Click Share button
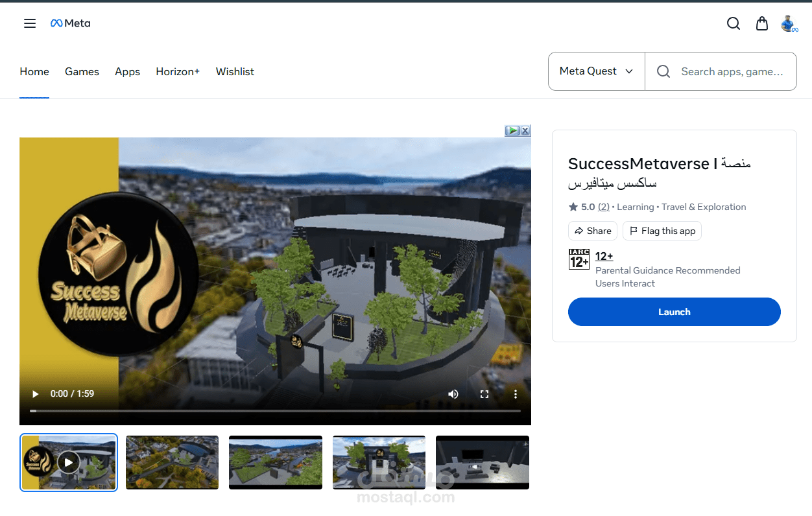The width and height of the screenshot is (812, 516). (593, 231)
